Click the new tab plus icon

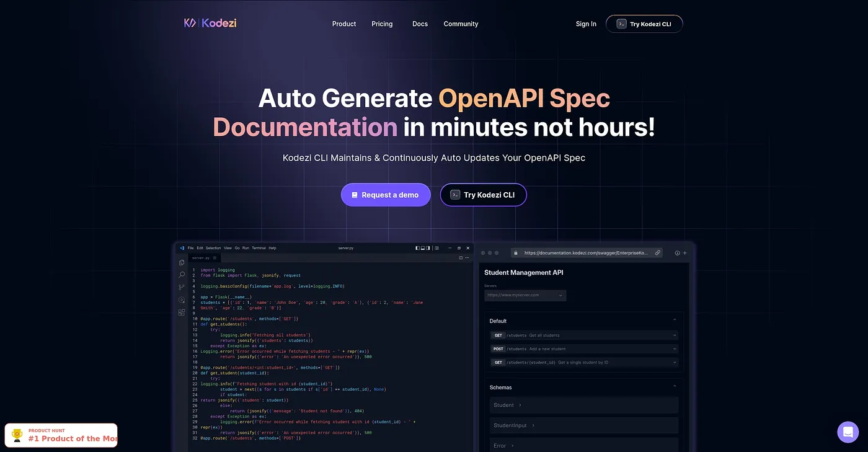pos(684,253)
